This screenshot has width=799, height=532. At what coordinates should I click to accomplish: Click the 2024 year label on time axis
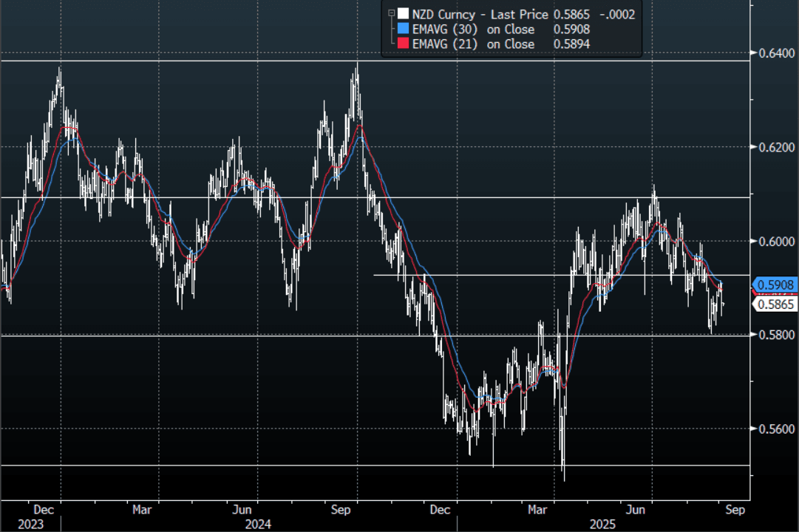258,524
